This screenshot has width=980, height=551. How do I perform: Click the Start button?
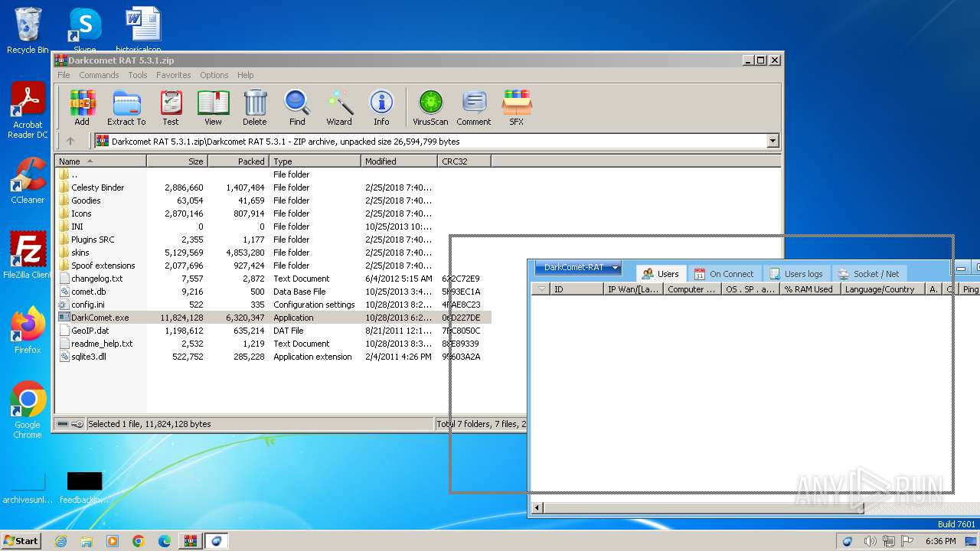pyautogui.click(x=21, y=541)
